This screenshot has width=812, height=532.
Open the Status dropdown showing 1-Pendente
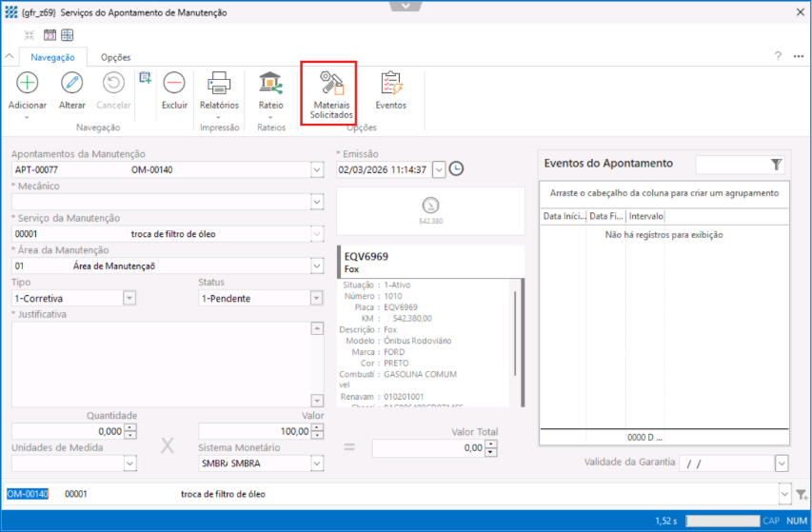[317, 298]
